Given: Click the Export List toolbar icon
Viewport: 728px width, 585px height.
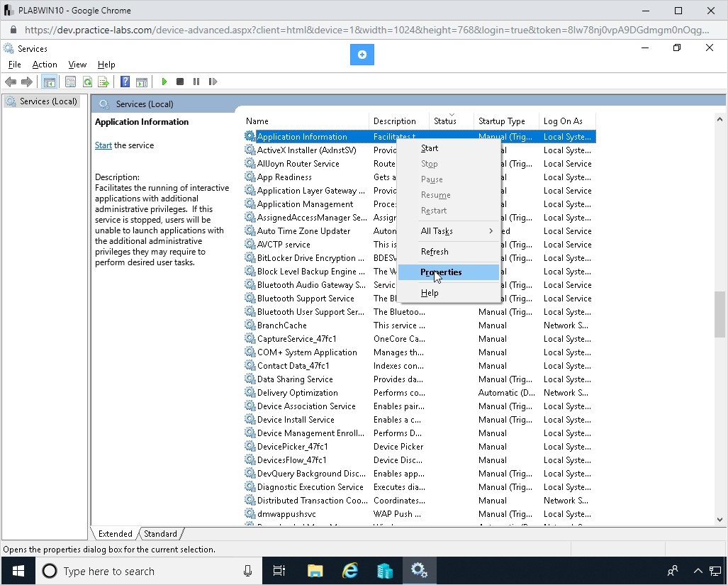Looking at the screenshot, I should tap(103, 82).
